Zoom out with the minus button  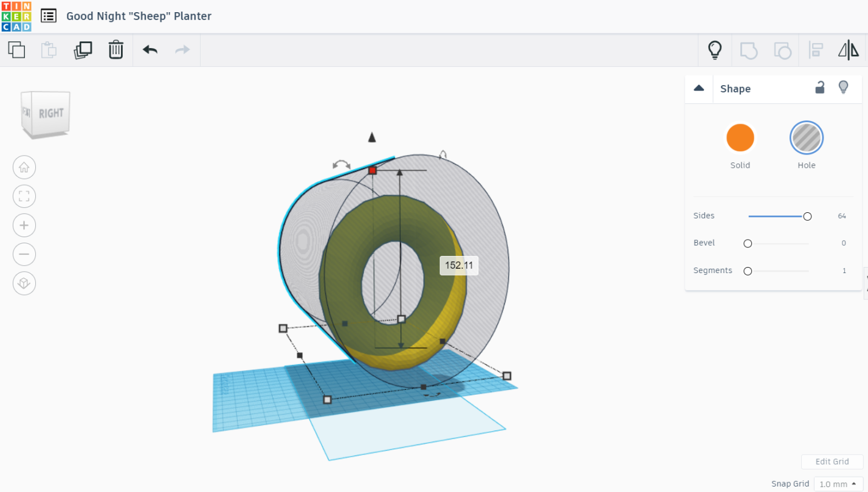pyautogui.click(x=24, y=254)
